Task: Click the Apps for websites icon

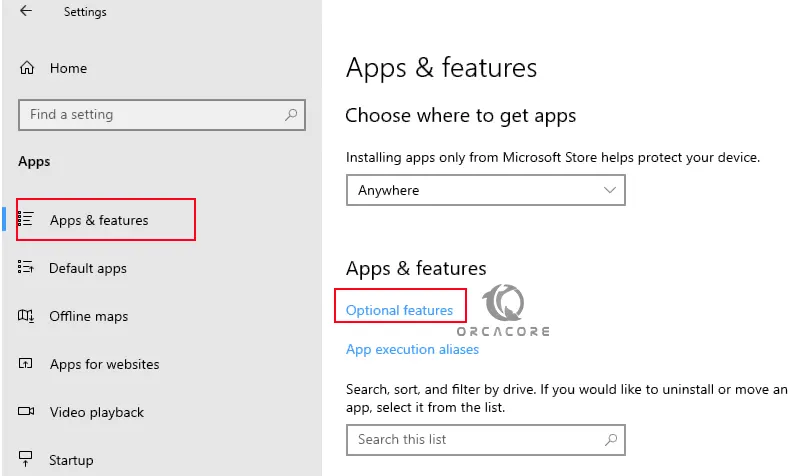Action: click(26, 364)
